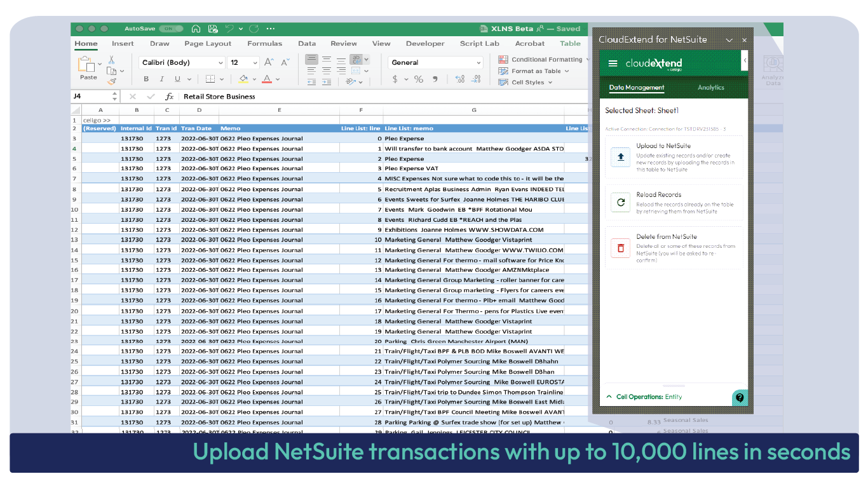Click the Undo arrow icon
This screenshot has height=488, width=868.
(229, 29)
